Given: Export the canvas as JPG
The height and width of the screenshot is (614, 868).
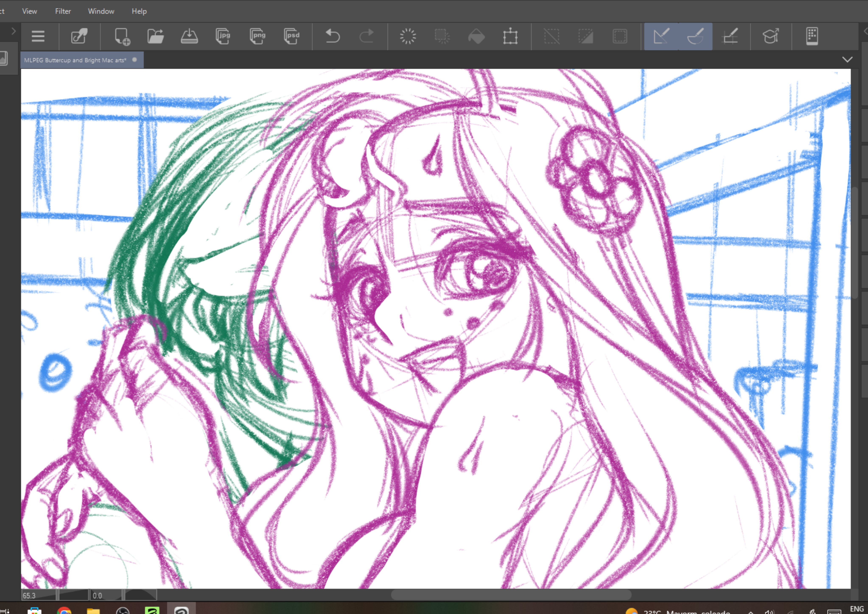Looking at the screenshot, I should [x=223, y=36].
